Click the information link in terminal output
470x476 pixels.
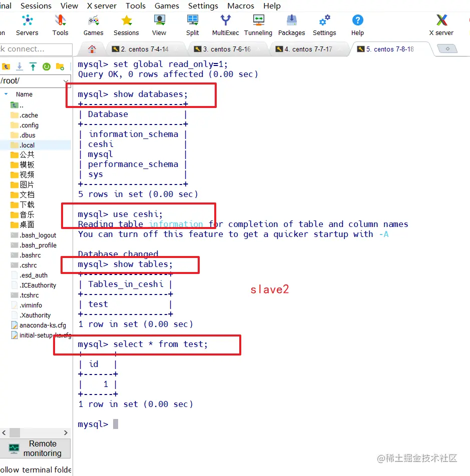coord(176,224)
